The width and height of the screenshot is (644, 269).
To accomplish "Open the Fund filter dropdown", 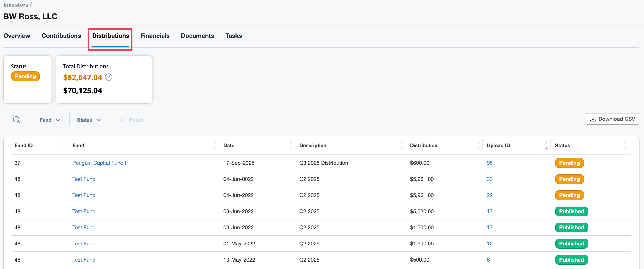I will pyautogui.click(x=50, y=120).
